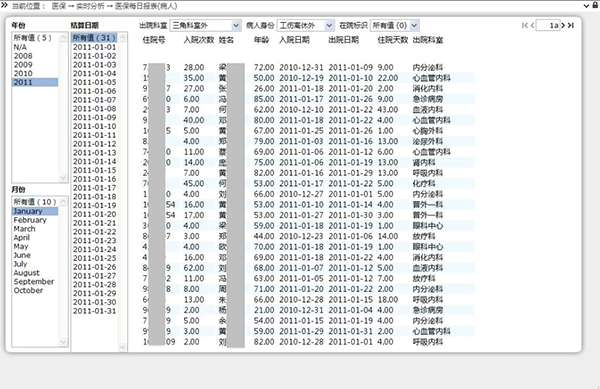Click admission count value 62.00
This screenshot has width=600, height=389.
pos(194,268)
